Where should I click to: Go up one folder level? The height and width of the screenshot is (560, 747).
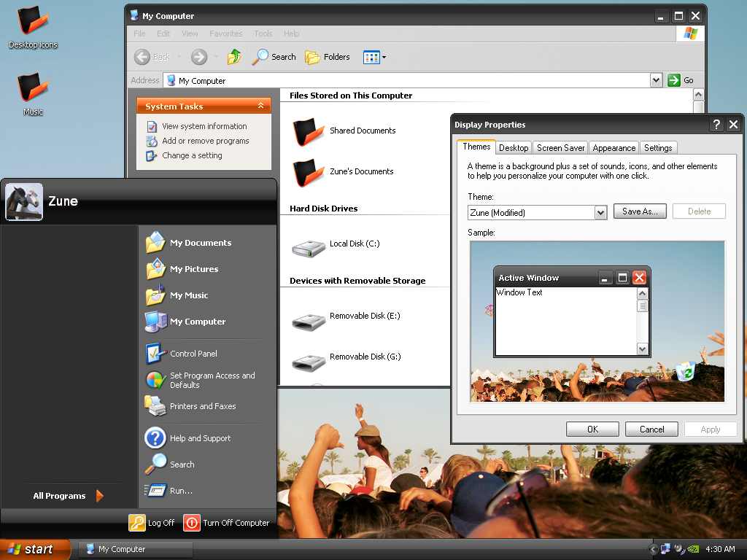coord(234,57)
